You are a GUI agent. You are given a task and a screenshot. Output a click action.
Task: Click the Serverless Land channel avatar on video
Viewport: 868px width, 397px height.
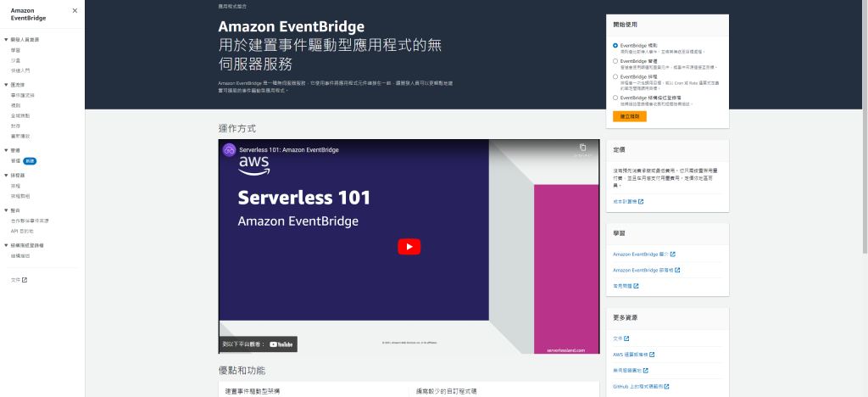tap(229, 150)
